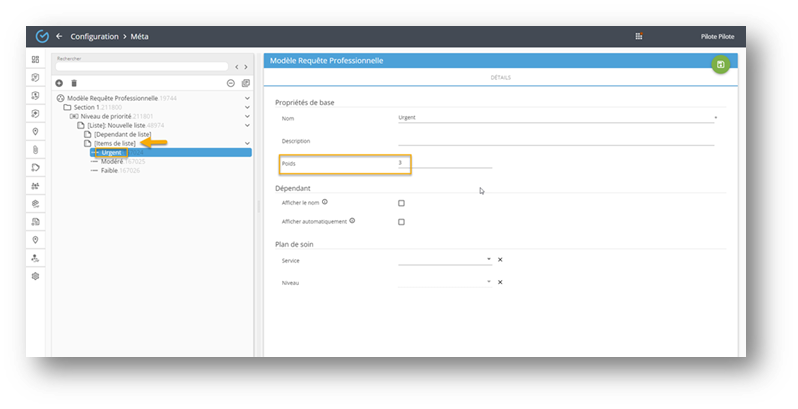This screenshot has width=798, height=409.
Task: Click the trash delete icon
Action: (x=74, y=83)
